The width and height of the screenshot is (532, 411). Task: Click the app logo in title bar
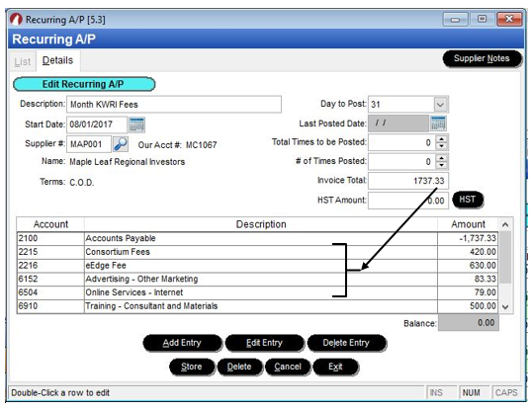click(16, 20)
